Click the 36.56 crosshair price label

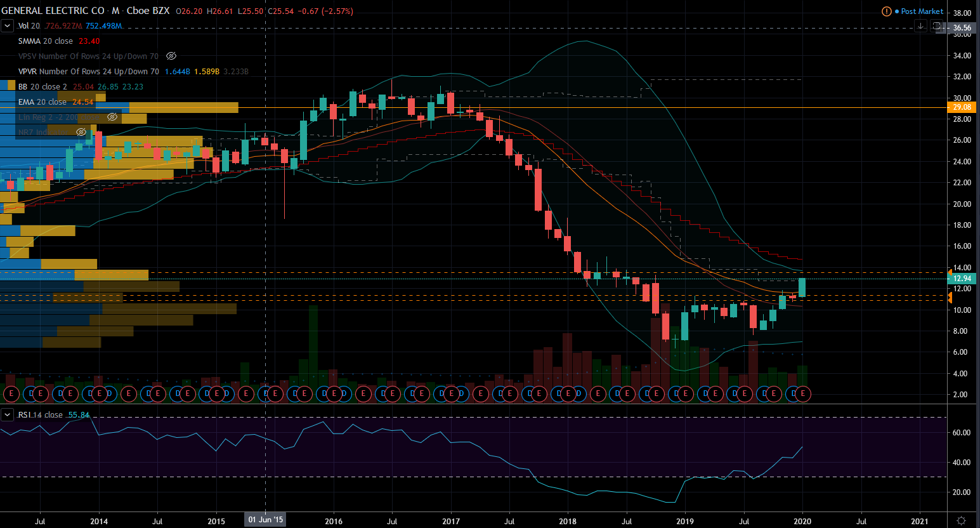(x=962, y=28)
